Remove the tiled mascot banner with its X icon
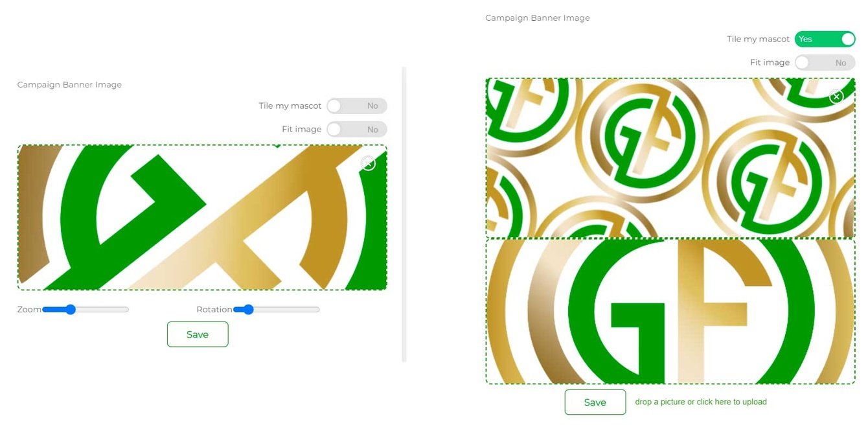This screenshot has width=868, height=429. point(836,97)
